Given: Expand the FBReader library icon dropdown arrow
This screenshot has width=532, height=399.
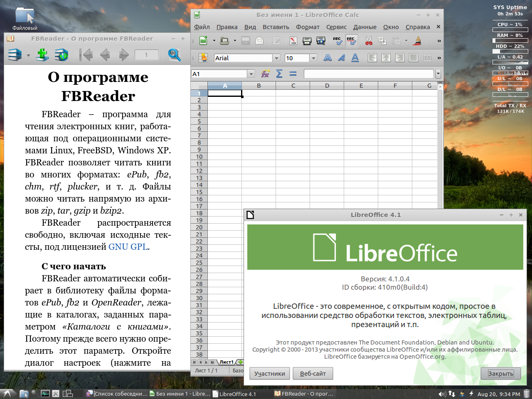Looking at the screenshot, I should click(x=28, y=55).
